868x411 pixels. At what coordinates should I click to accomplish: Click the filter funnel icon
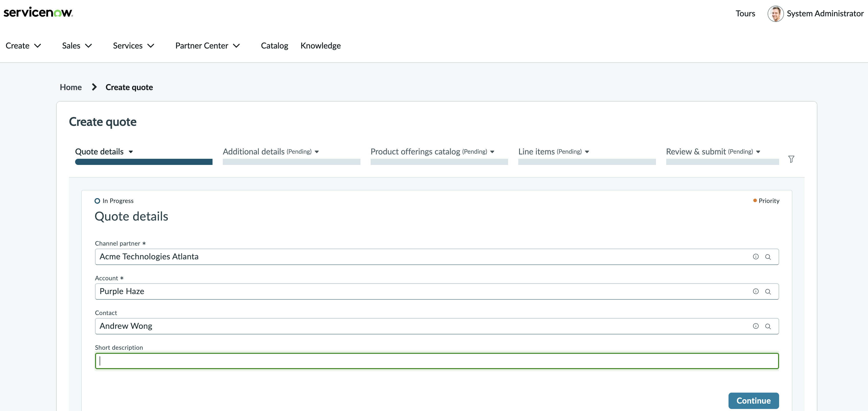pos(791,159)
